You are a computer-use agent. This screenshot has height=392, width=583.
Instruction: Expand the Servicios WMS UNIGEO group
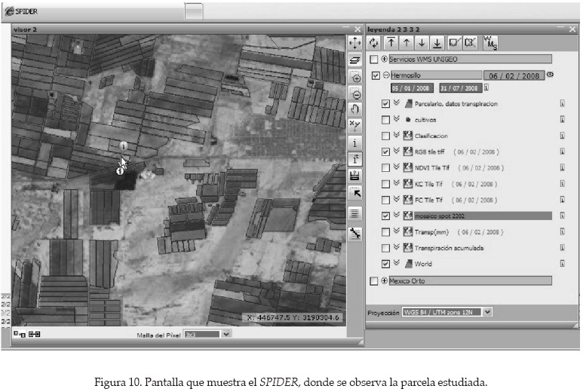(x=384, y=59)
